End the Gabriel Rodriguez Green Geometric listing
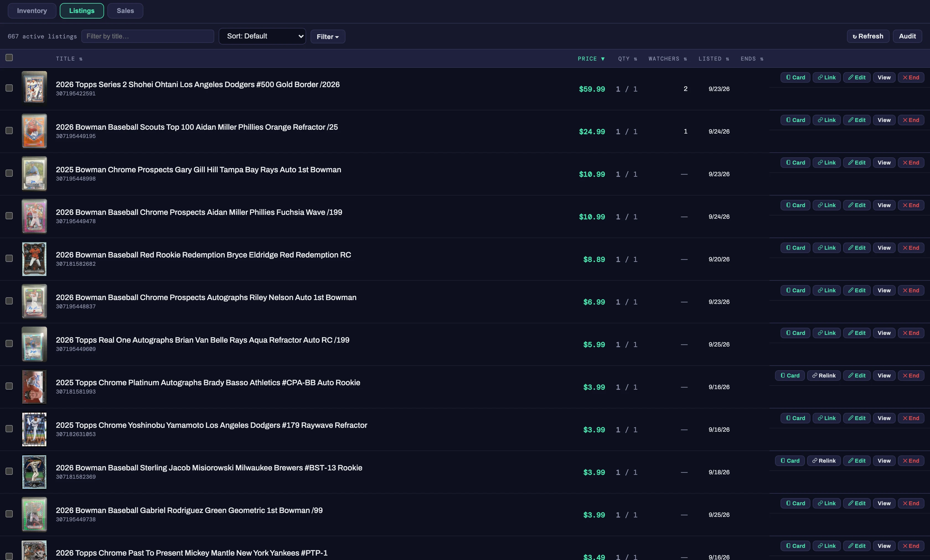Viewport: 930px width, 560px height. tap(911, 503)
